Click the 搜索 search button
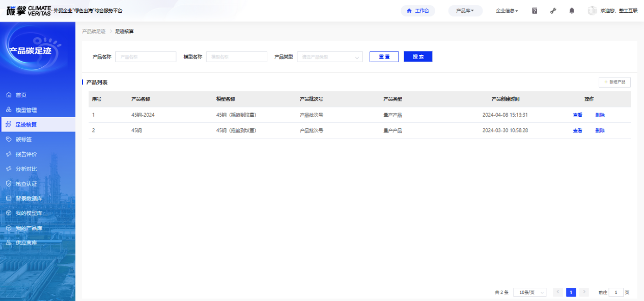The image size is (644, 301). pyautogui.click(x=418, y=57)
